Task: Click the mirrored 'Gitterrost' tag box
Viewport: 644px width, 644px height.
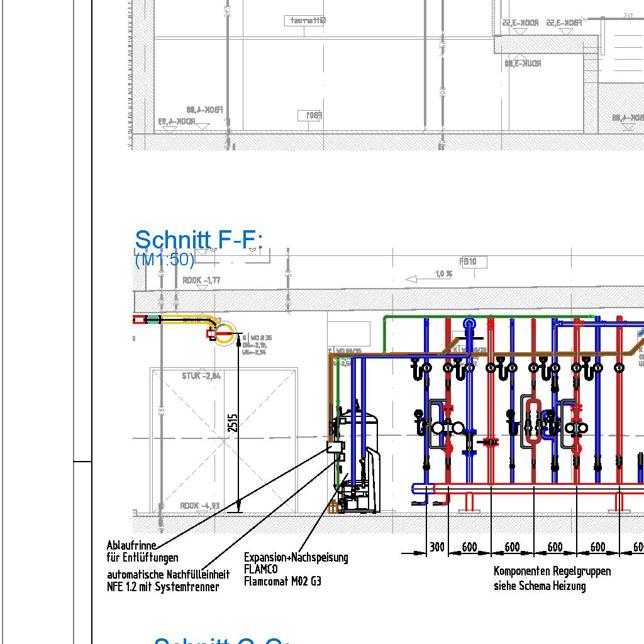Action: (x=304, y=21)
